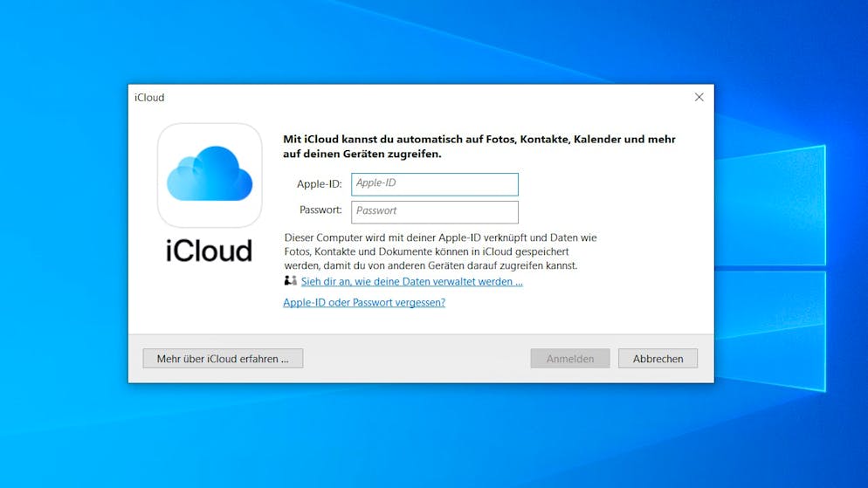Click the 'Apple-ID:' field label
Image resolution: width=868 pixels, height=488 pixels.
(x=320, y=184)
